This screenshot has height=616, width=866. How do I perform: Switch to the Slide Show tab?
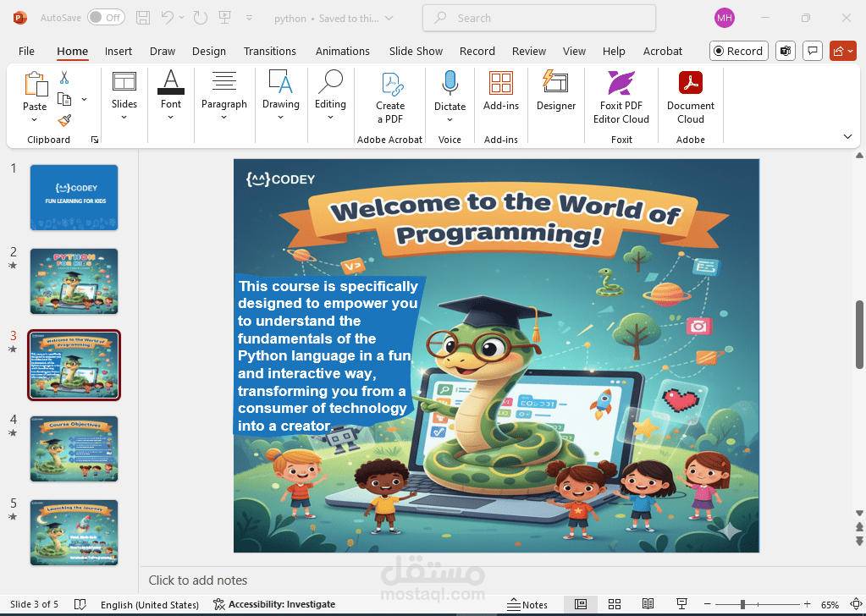[416, 51]
